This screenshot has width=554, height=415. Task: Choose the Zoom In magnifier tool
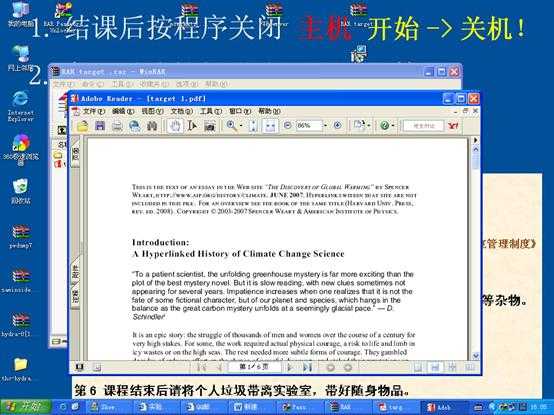coord(232,126)
